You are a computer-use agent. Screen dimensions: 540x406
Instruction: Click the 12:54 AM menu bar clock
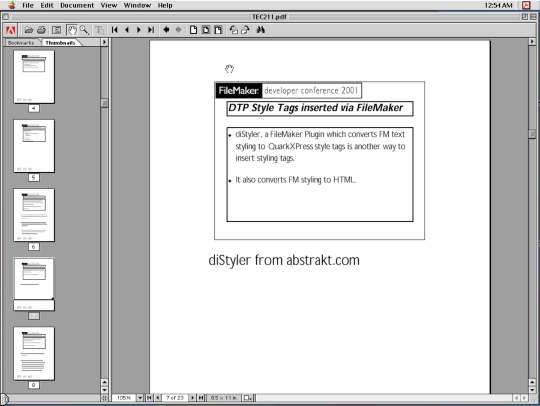pos(498,5)
